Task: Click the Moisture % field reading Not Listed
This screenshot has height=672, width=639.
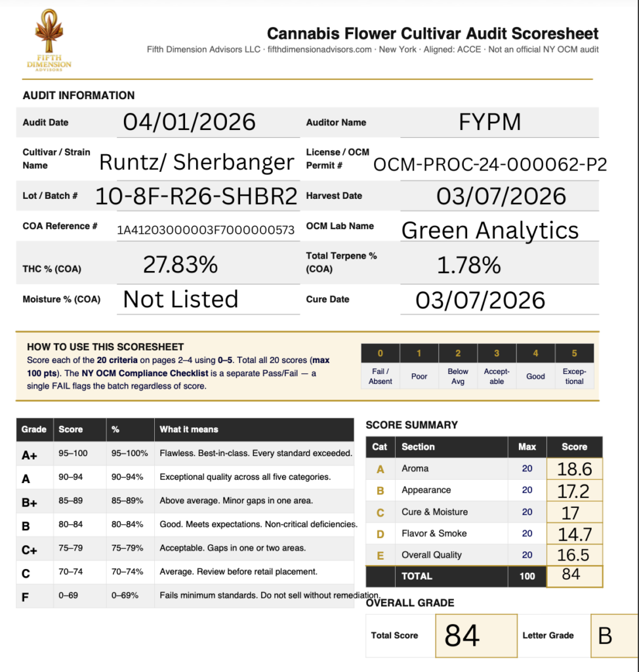Action: point(181,299)
